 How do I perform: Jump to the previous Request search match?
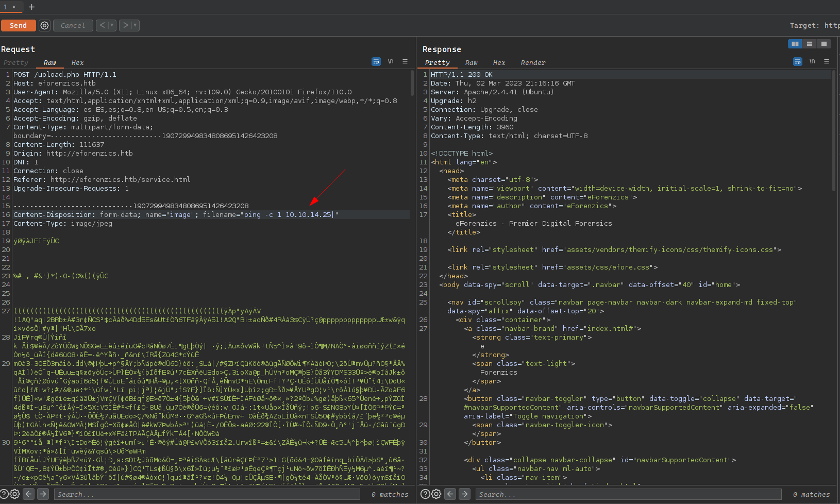tap(29, 494)
